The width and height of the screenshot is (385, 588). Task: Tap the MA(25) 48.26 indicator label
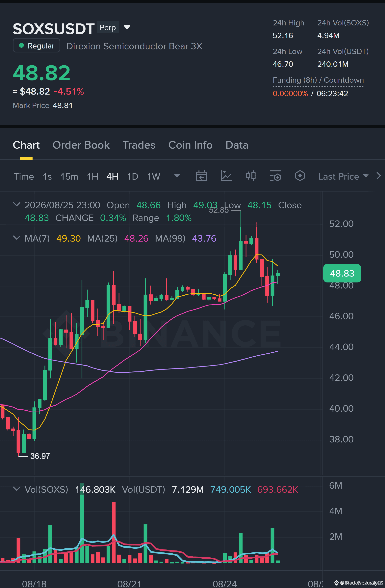click(x=118, y=238)
